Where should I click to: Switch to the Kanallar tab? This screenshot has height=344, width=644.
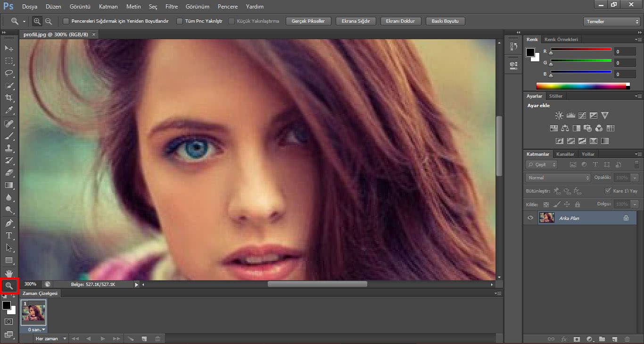[565, 154]
